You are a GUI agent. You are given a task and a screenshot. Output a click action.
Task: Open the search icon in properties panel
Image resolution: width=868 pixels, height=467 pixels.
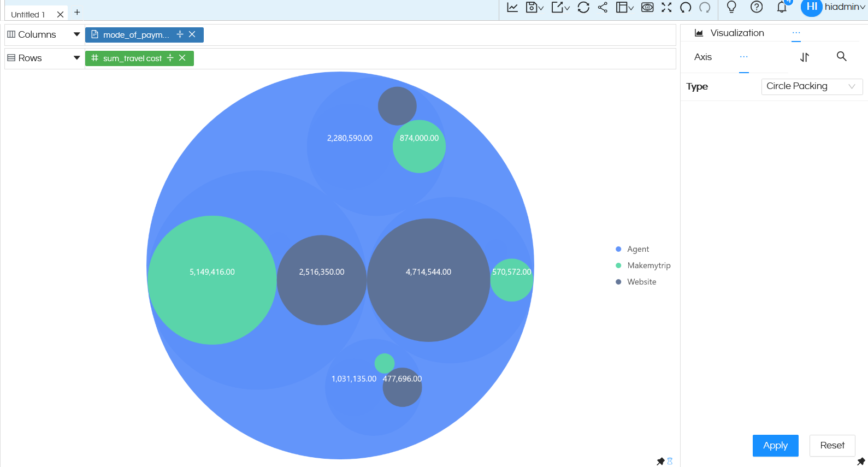(x=842, y=56)
